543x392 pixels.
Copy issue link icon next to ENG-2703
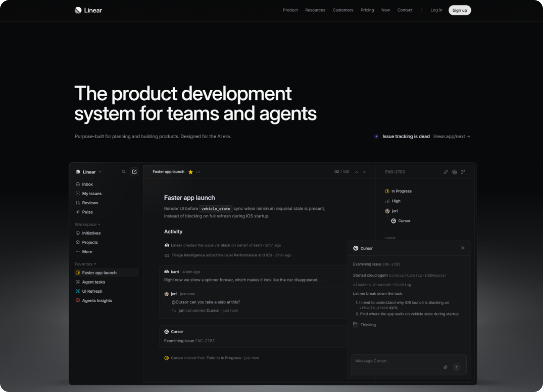pos(446,172)
